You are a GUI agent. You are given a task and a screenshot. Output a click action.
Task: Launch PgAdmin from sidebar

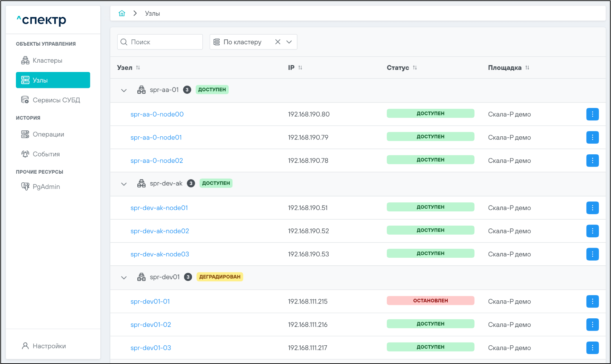[46, 186]
